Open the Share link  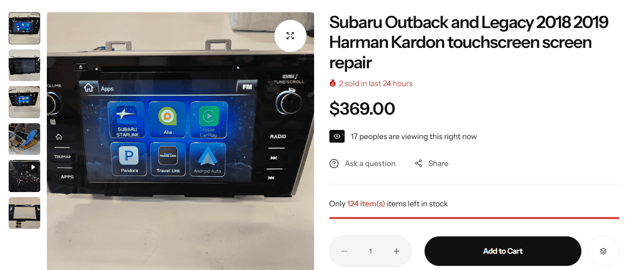pyautogui.click(x=438, y=164)
